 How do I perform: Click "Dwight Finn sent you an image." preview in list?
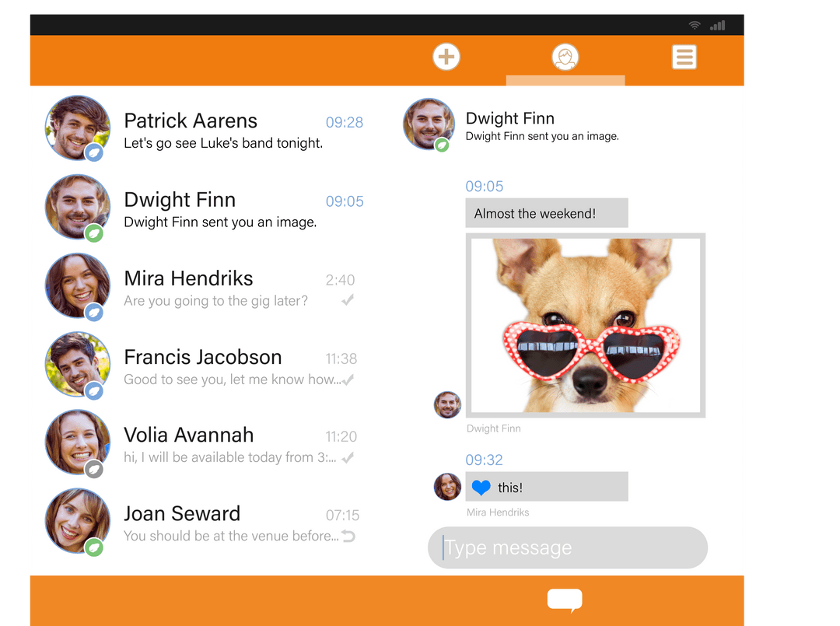[x=220, y=222]
